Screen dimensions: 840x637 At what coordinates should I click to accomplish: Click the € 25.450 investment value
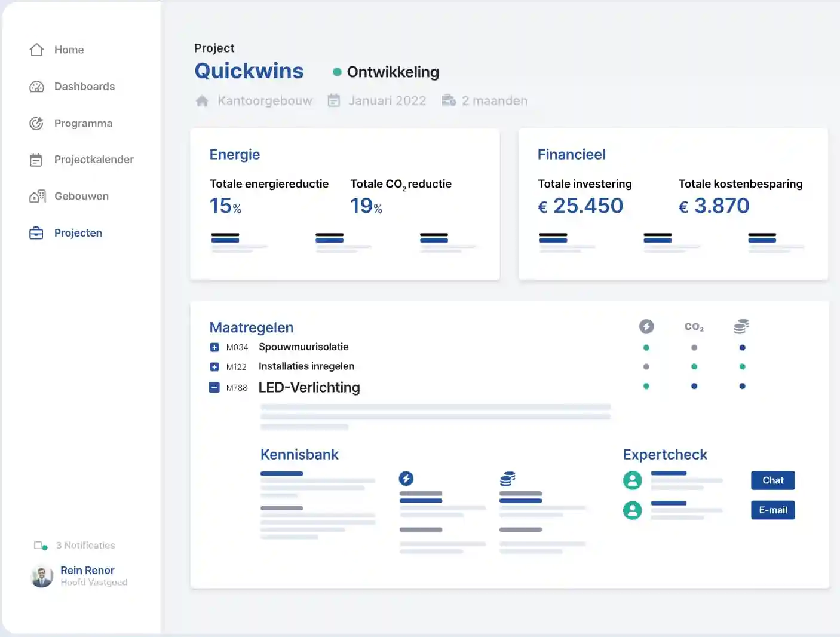coord(581,206)
